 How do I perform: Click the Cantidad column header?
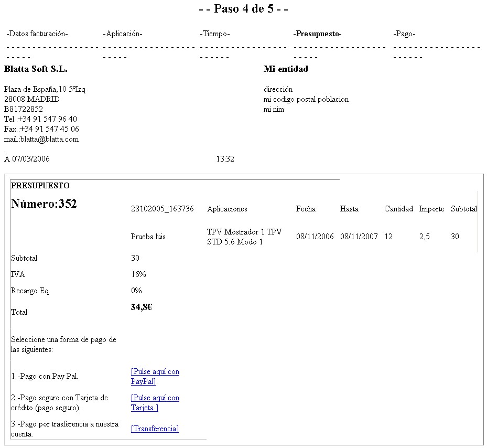pyautogui.click(x=398, y=209)
